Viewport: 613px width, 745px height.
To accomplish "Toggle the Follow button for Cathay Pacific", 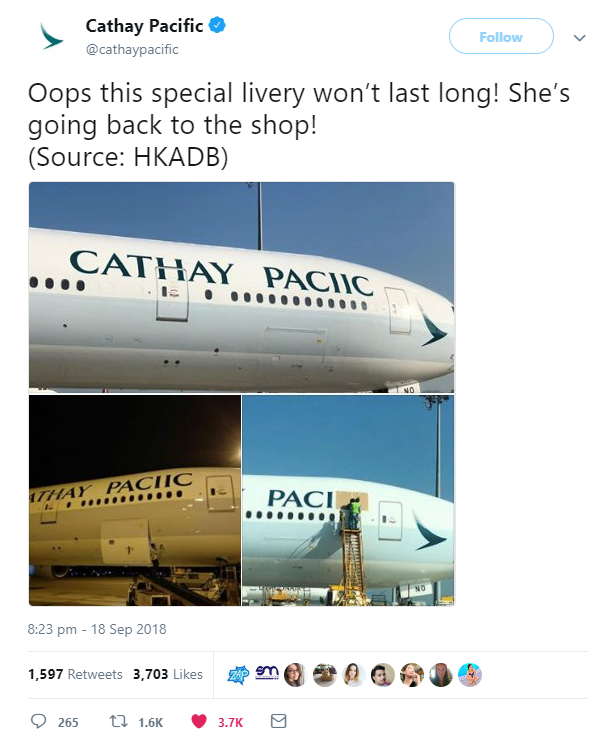I will point(500,37).
